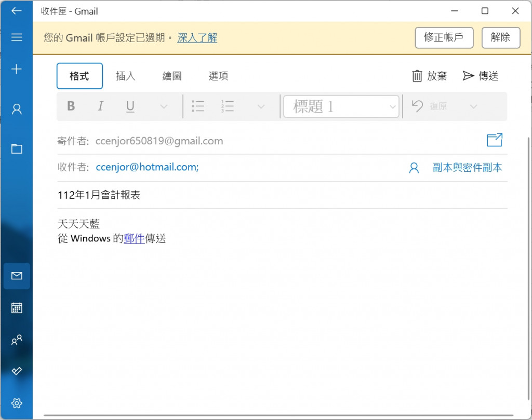Open the To Do checkmark icon
The image size is (532, 420).
[17, 371]
